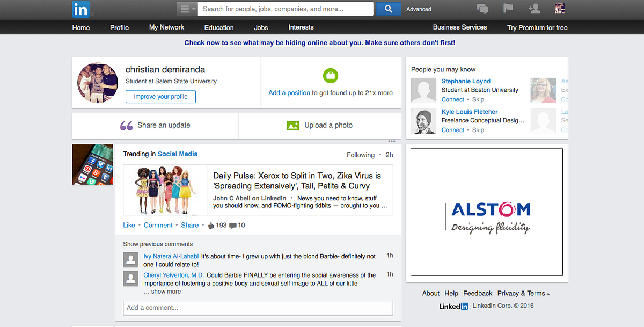Open the Social Media channel link
Image resolution: width=644 pixels, height=327 pixels.
[x=178, y=154]
